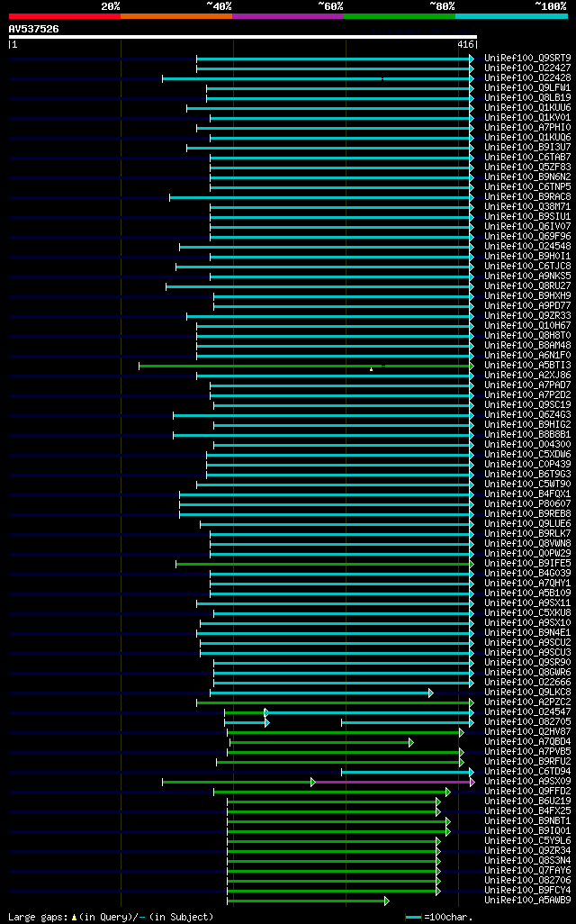
Task: Select UniRef100_A5BTI3 label
Action: 527,366
